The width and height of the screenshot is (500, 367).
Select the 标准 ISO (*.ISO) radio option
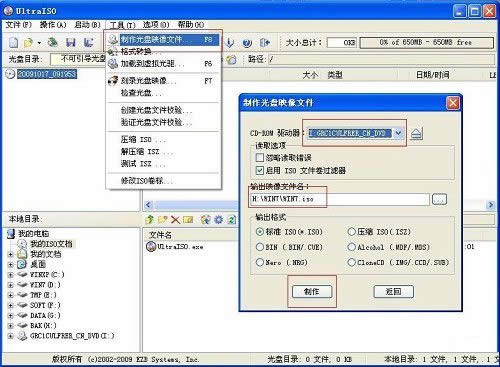(260, 232)
